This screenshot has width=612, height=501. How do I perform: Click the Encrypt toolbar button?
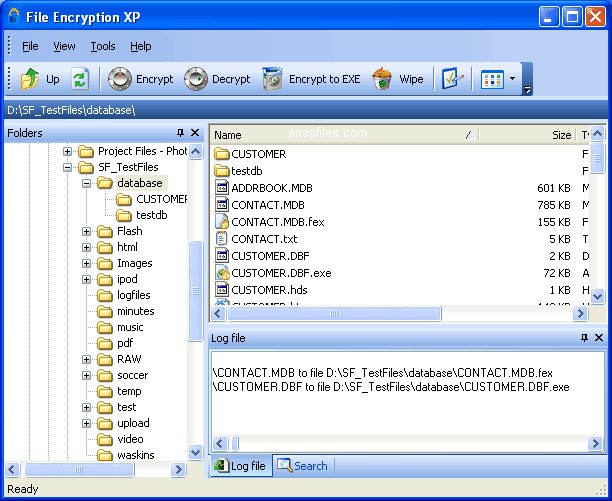(x=141, y=79)
